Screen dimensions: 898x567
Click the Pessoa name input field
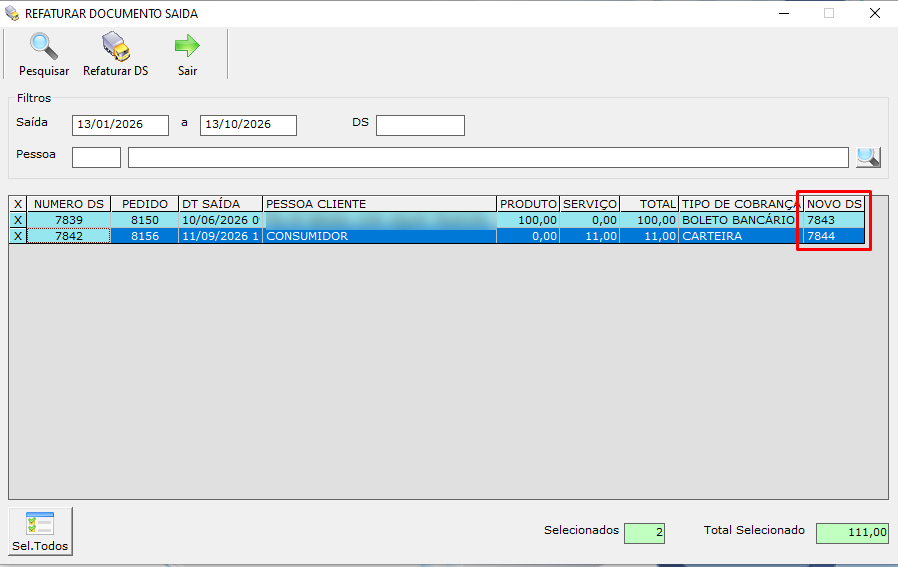[x=488, y=157]
